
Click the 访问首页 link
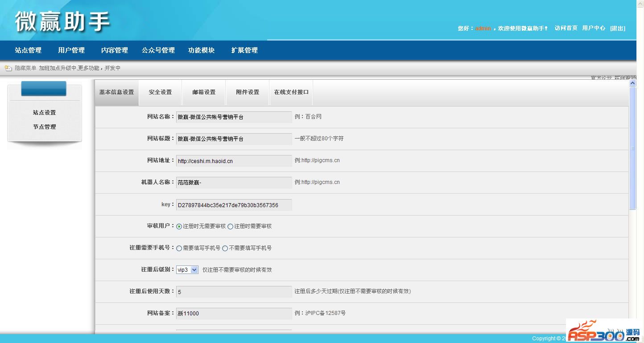point(566,28)
